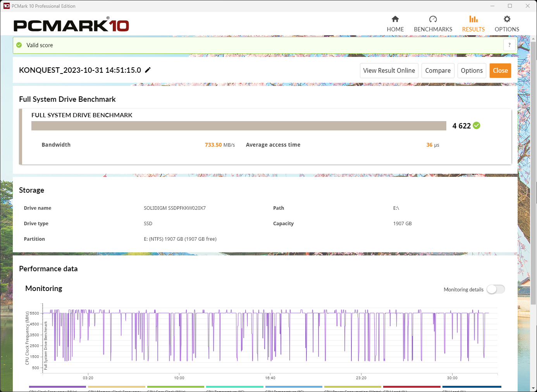Click drive name SOLIDIGM SSDPFKKW020X7
This screenshot has height=392, width=537.
[x=175, y=208]
